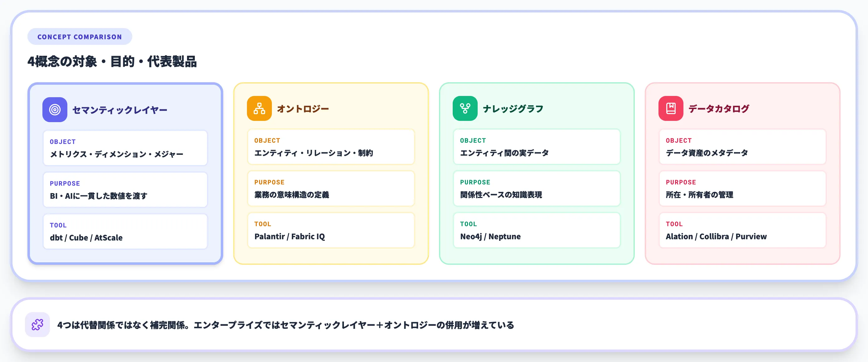Select the データカタログ heading text
This screenshot has width=868, height=362.
point(719,108)
